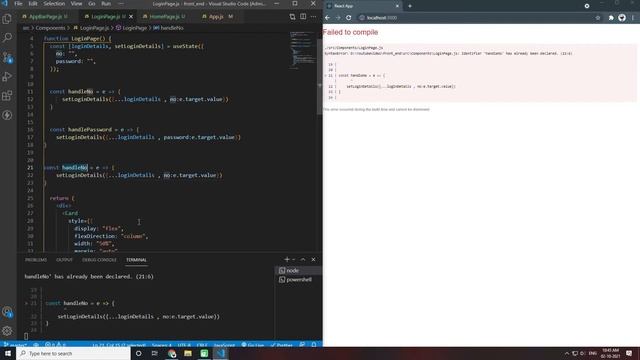Open the launch profile dropdown beside plus
This screenshot has height=360, width=640.
[x=293, y=260]
